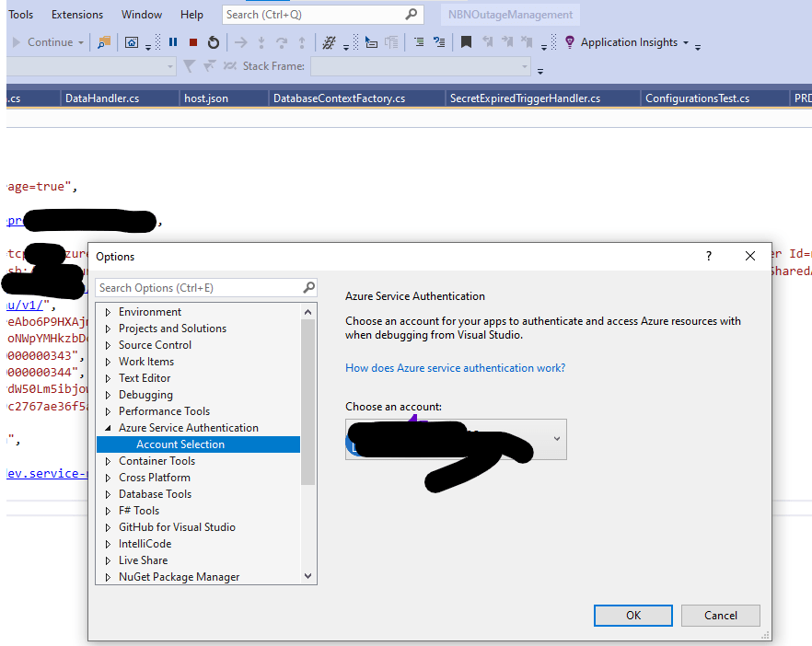The image size is (812, 646).
Task: Select Performance Tools in the options tree
Action: tap(164, 411)
